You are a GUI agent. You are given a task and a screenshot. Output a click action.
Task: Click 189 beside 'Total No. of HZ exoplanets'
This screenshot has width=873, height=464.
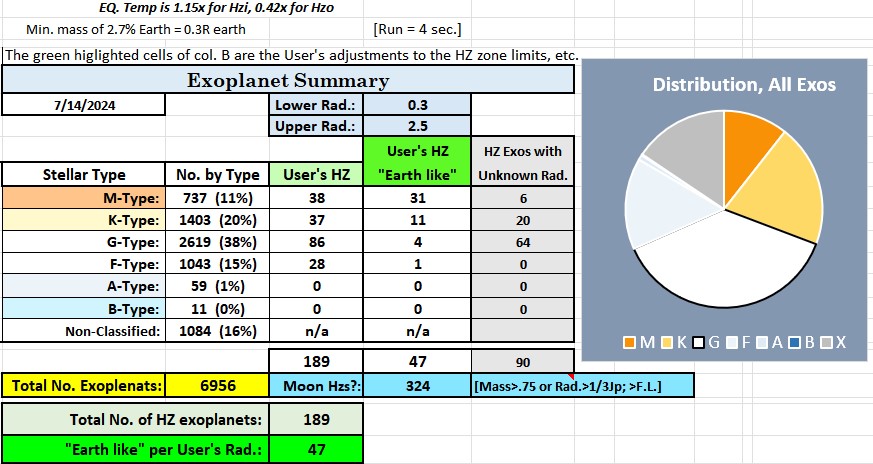pyautogui.click(x=316, y=419)
